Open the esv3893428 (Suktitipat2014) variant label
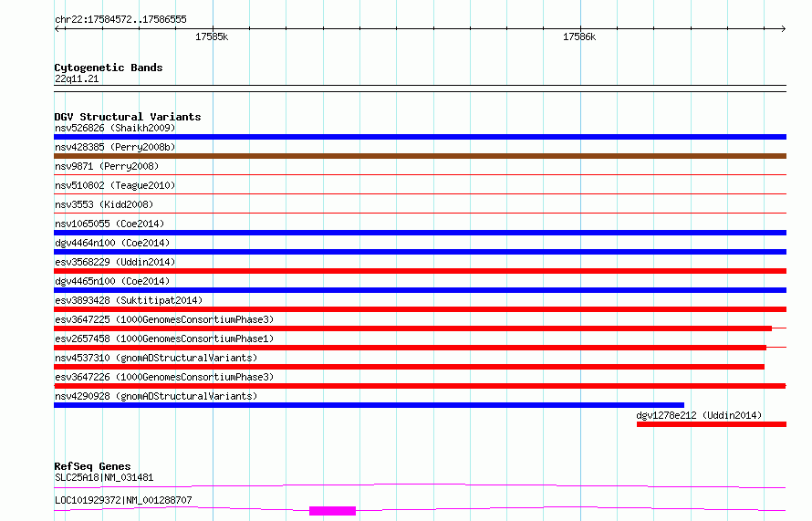 point(129,300)
